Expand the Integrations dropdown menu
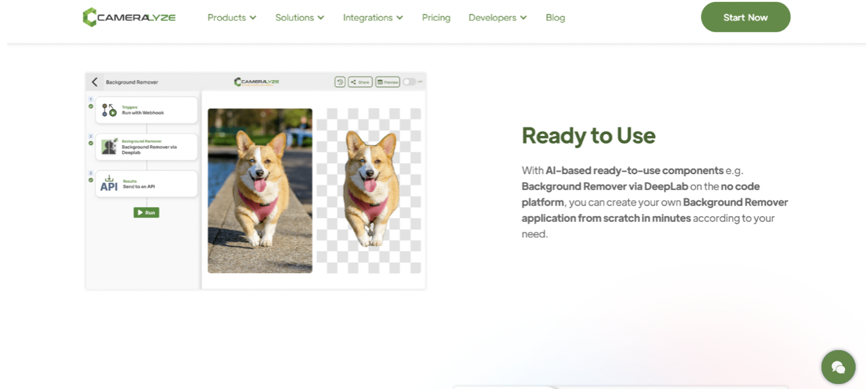This screenshot has height=389, width=868. 373,17
